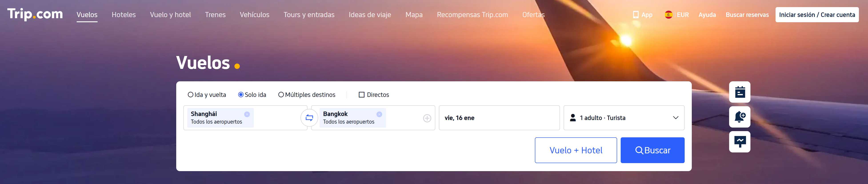Click Iniciar sesión / Crear cuenta
Image resolution: width=868 pixels, height=184 pixels.
coord(817,15)
